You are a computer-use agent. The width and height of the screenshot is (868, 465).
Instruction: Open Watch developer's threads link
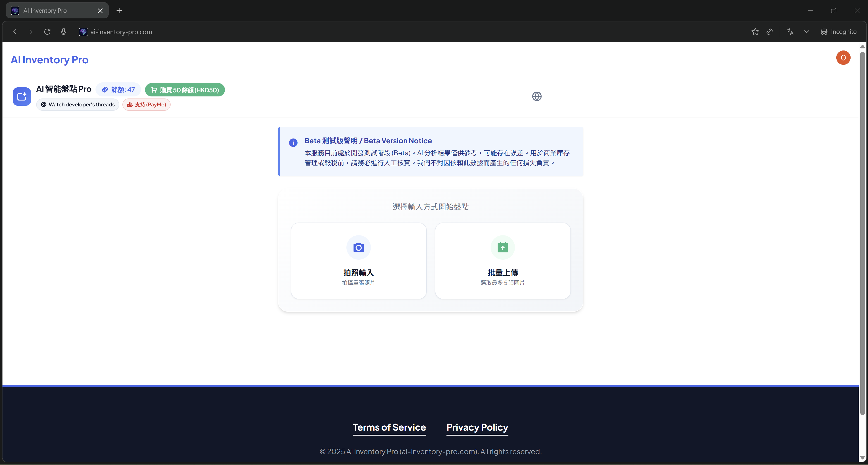coord(78,105)
